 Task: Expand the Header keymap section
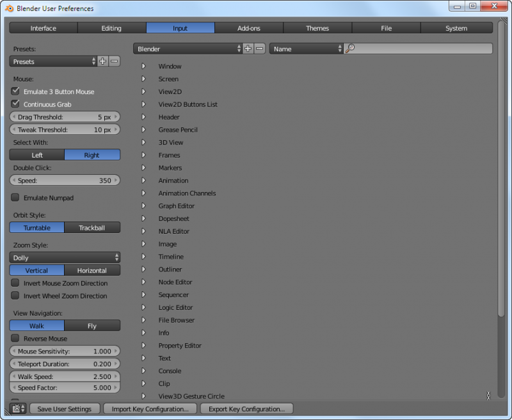pyautogui.click(x=143, y=117)
